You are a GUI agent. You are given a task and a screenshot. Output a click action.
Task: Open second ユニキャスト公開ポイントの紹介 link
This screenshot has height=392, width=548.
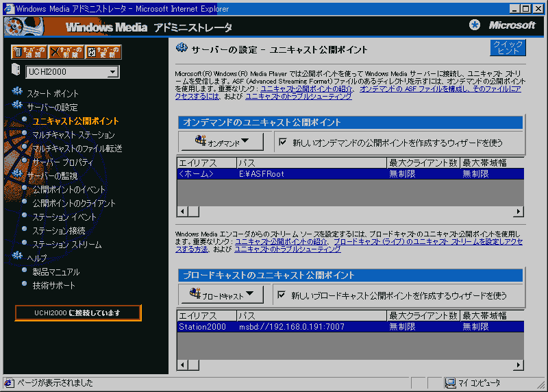(281, 242)
